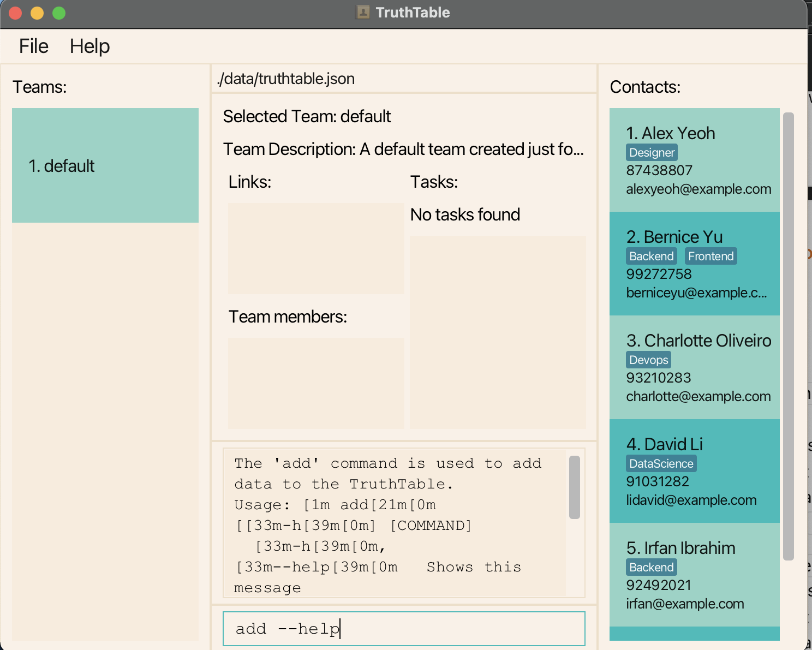Click the berniceyu@example.c... email
Viewport: 812px width, 650px height.
pyautogui.click(x=696, y=293)
